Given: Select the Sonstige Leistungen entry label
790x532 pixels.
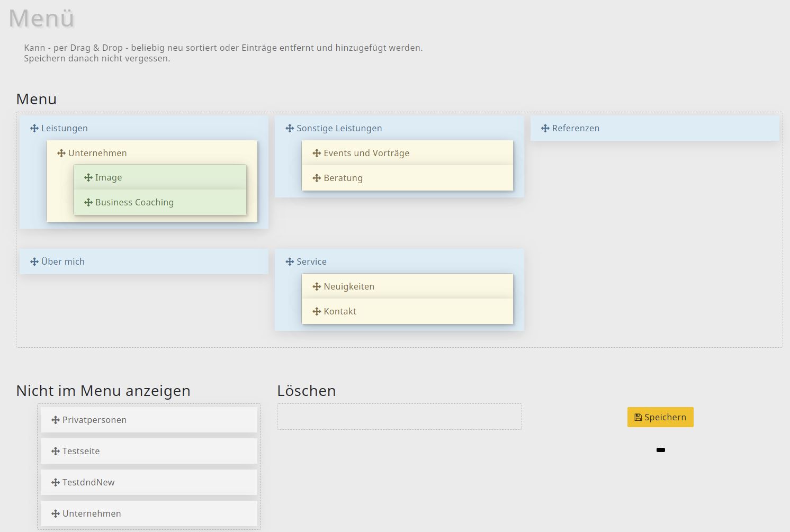Looking at the screenshot, I should pos(339,128).
